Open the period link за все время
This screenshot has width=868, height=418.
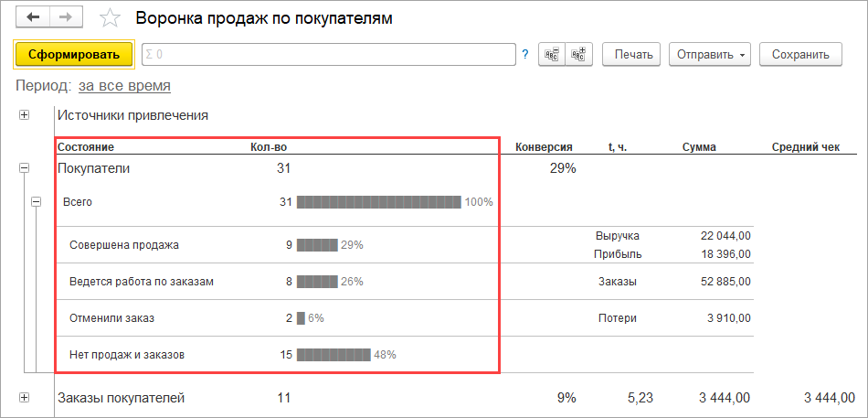124,86
